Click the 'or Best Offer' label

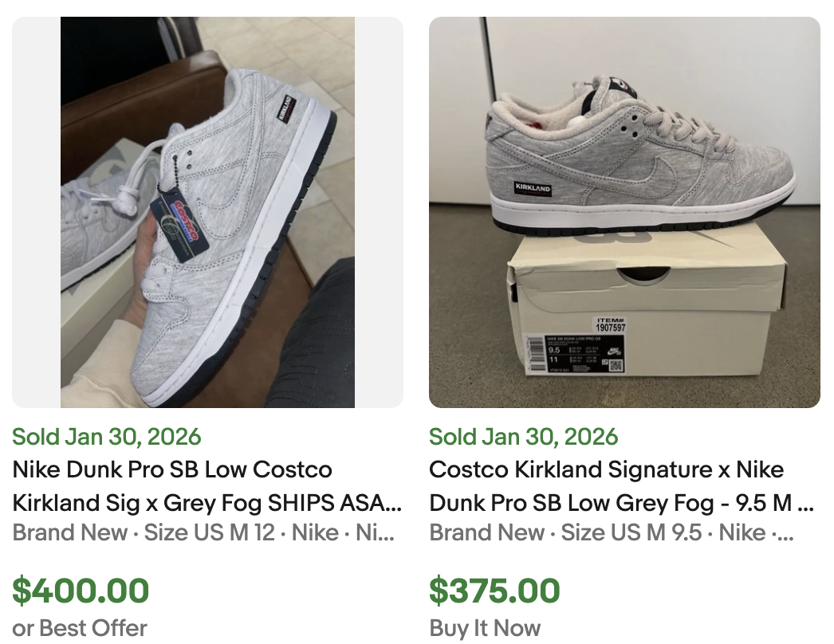(79, 628)
